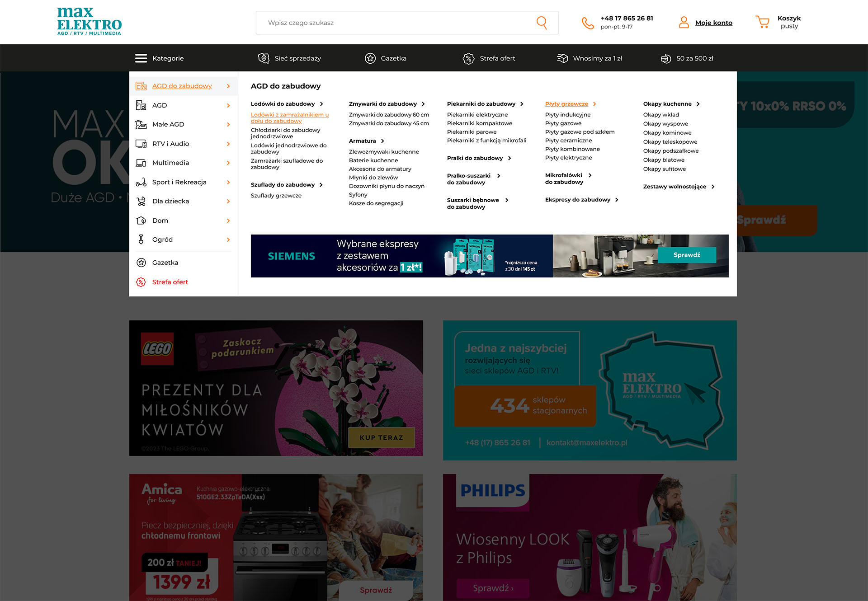The width and height of the screenshot is (868, 601).
Task: Click the Sieć sprzedaży shield icon
Action: 264,58
